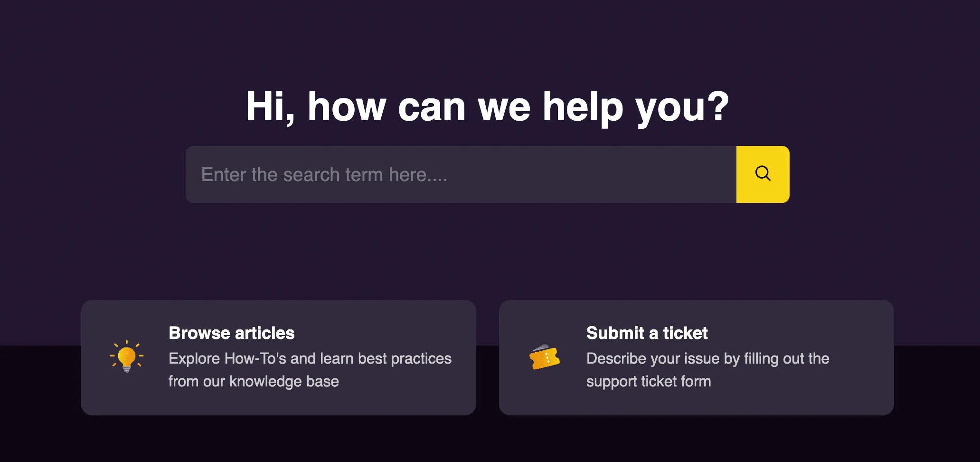Run the search with the yellow button
The width and height of the screenshot is (980, 462).
pos(763,174)
